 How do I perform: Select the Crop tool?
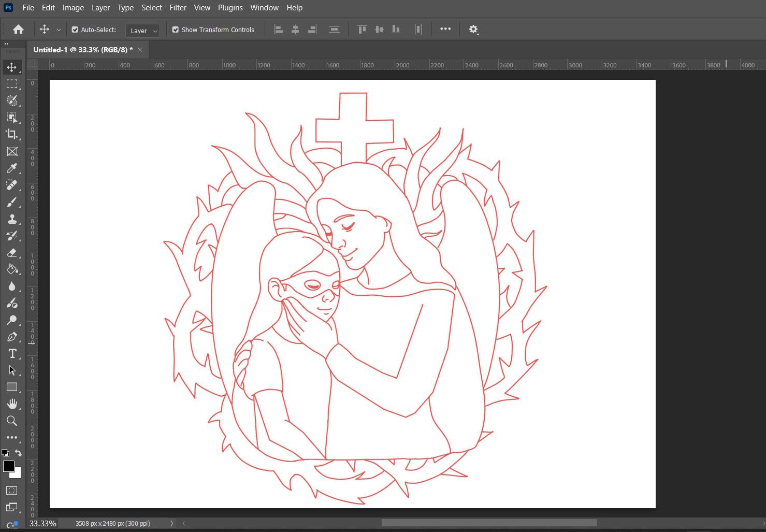point(11,134)
